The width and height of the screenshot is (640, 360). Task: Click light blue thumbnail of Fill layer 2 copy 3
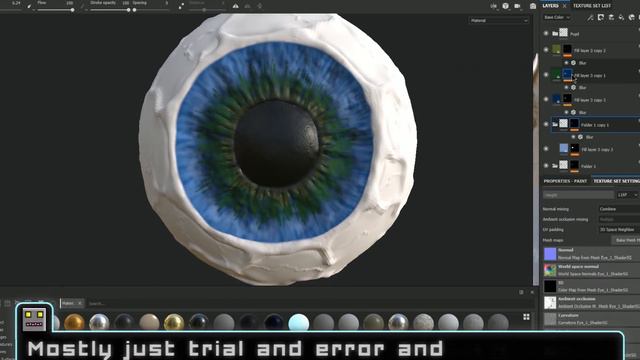click(x=564, y=148)
